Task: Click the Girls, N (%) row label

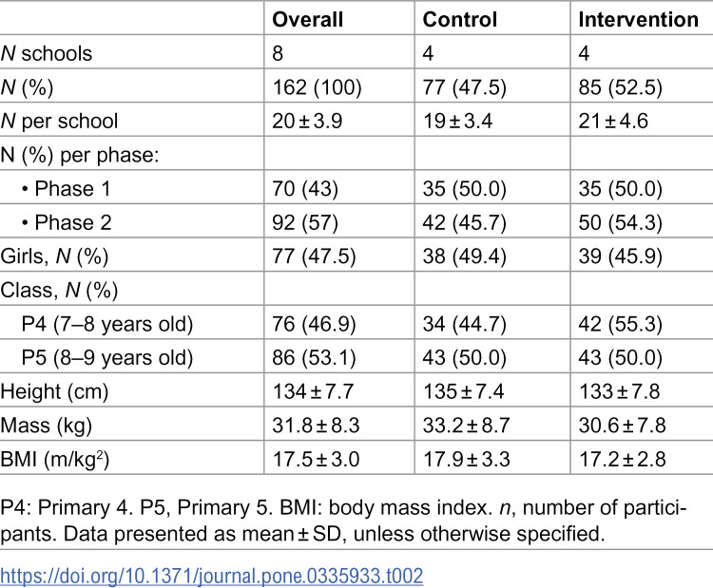Action: tap(54, 256)
